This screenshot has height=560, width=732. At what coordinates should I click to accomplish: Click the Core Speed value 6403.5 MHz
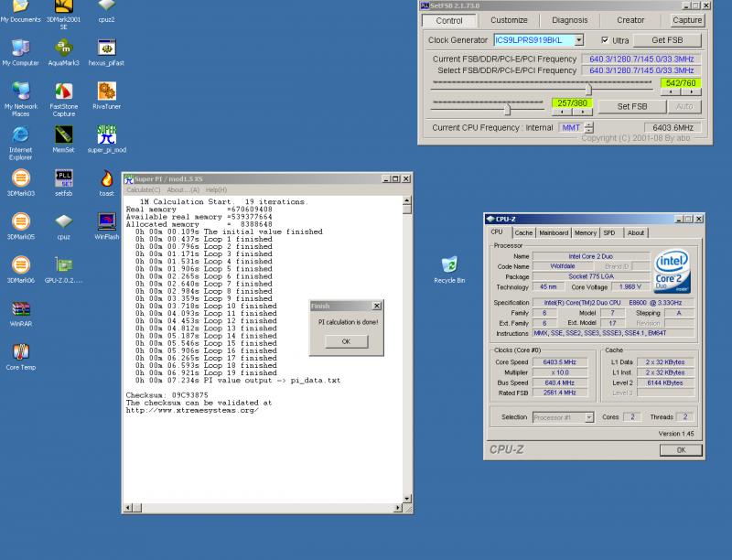point(560,362)
